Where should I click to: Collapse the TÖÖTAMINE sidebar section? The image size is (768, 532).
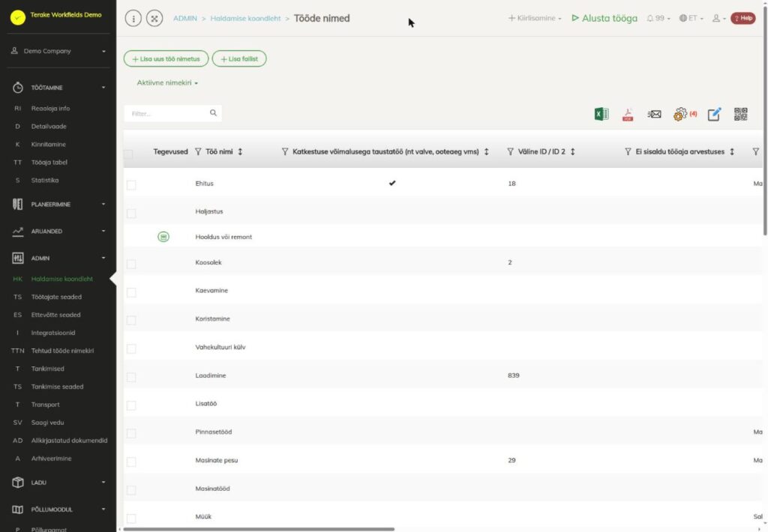click(58, 88)
